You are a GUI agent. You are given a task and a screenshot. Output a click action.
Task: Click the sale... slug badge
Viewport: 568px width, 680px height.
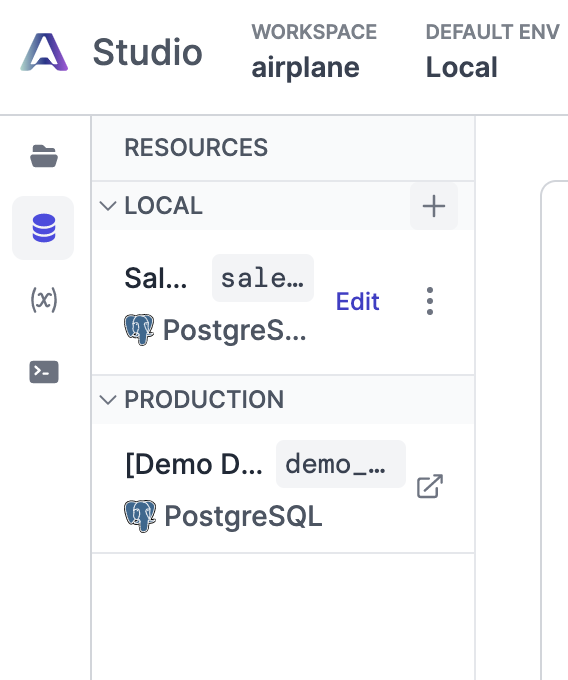coord(263,278)
